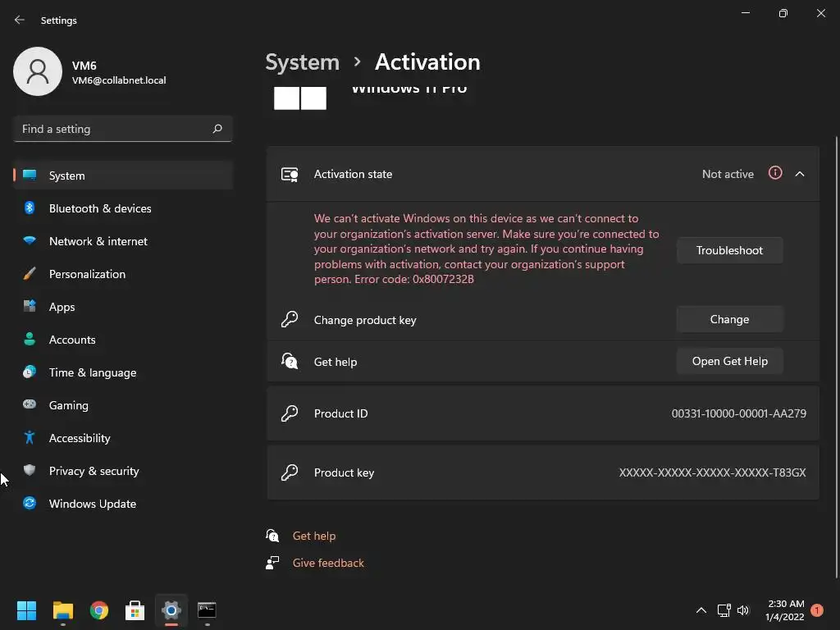Launch Google Chrome from the taskbar
This screenshot has height=630, width=840.
click(98, 610)
